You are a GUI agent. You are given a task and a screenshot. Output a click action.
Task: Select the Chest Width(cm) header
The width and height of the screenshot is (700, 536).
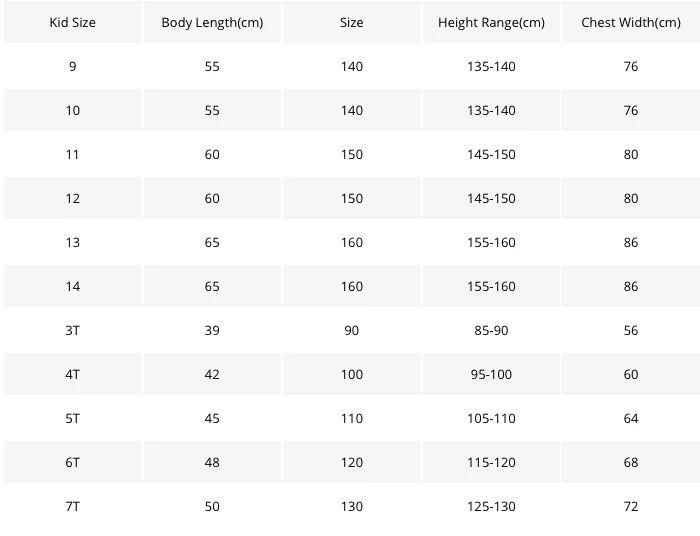point(631,22)
